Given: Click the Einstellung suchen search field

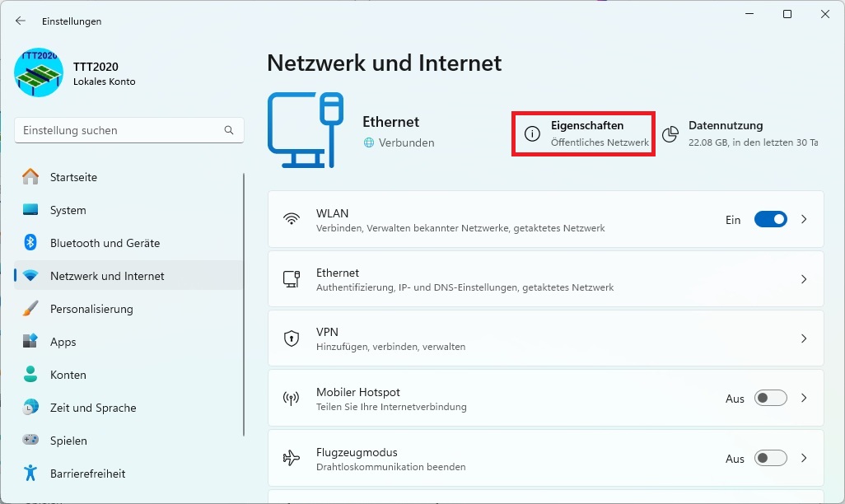Looking at the screenshot, I should point(129,130).
